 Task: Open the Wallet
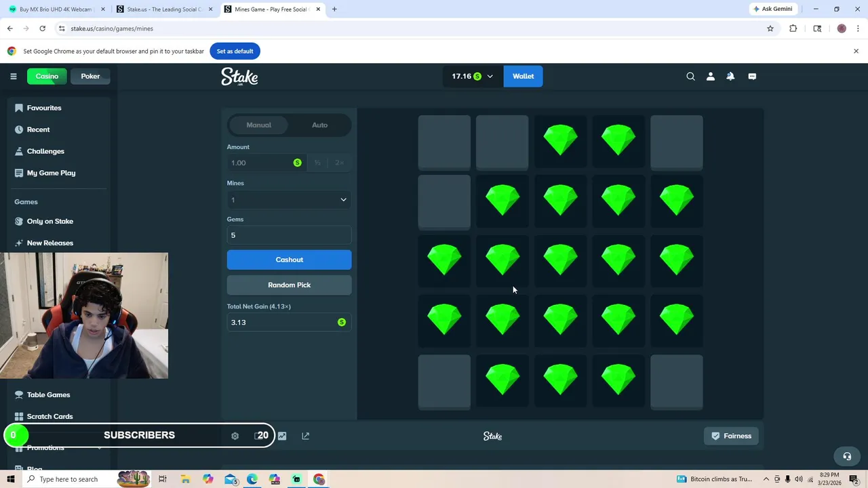[523, 77]
